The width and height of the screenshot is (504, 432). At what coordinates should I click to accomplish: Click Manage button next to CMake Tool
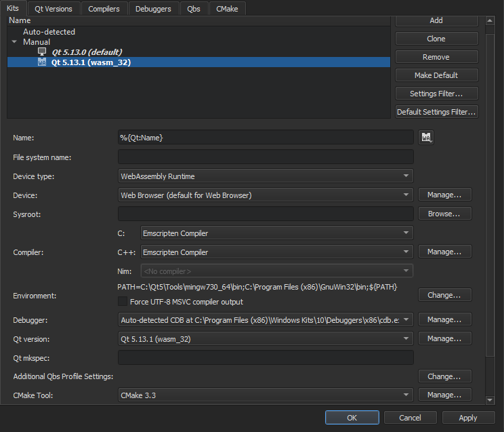tap(444, 395)
